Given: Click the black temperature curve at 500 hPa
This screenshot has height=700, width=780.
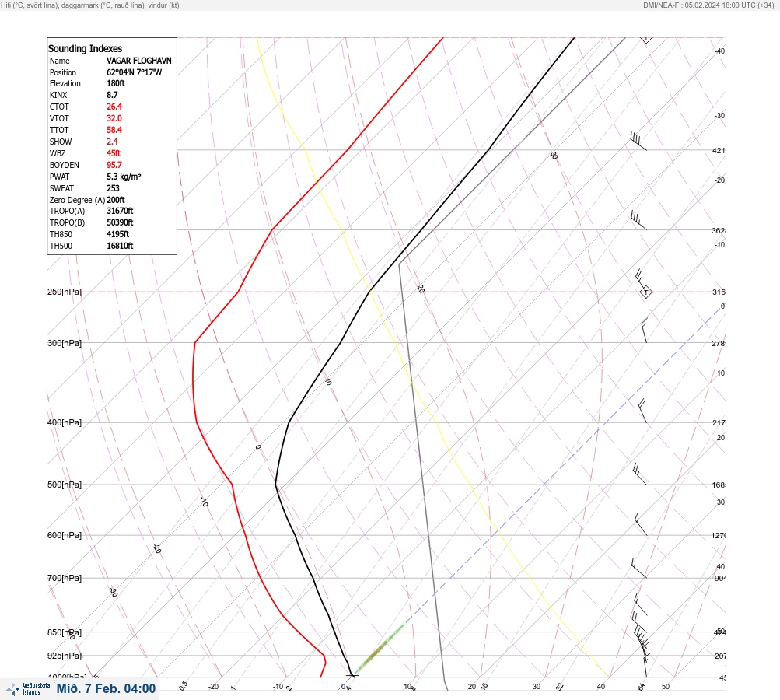Looking at the screenshot, I should pyautogui.click(x=275, y=484).
